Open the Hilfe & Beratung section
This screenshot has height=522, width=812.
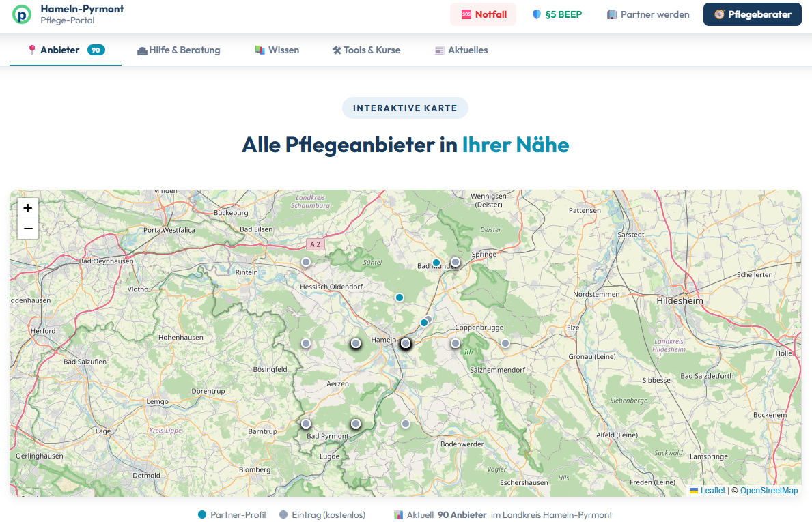pyautogui.click(x=184, y=50)
